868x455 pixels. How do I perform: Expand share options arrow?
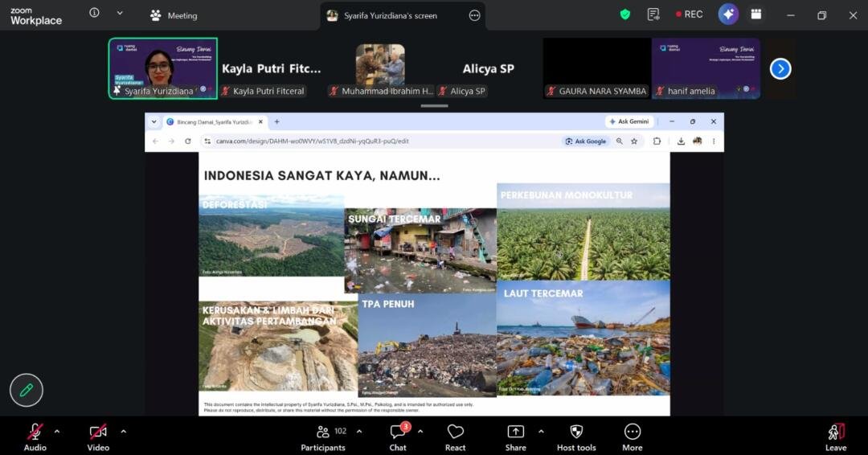pyautogui.click(x=541, y=431)
